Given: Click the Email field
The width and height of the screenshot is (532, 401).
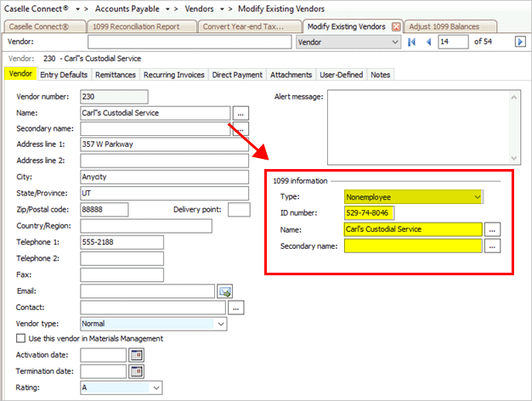Looking at the screenshot, I should tap(147, 291).
